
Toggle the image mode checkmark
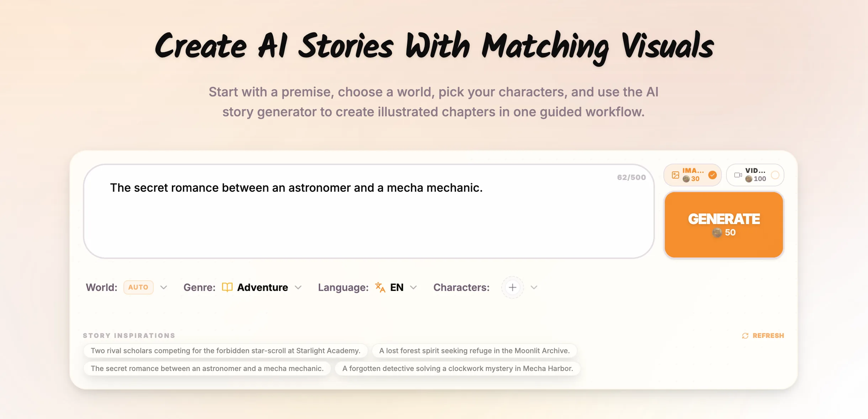point(712,175)
